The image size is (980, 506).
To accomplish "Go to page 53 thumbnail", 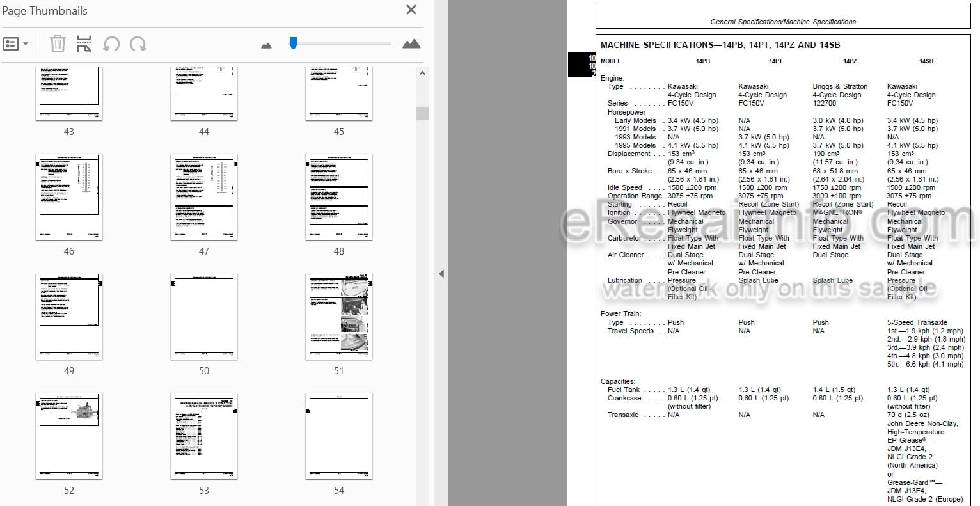I will coord(204,436).
